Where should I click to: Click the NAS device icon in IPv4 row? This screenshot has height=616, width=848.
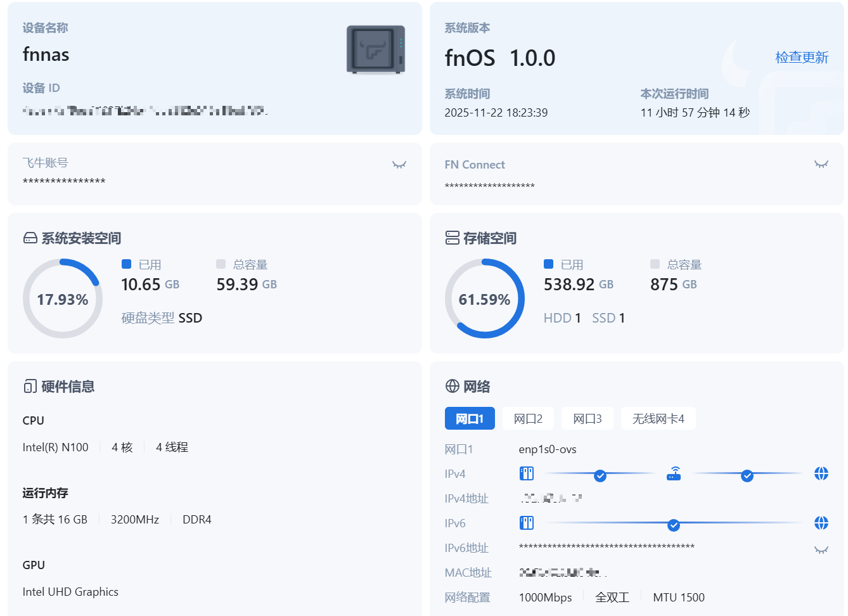(x=527, y=474)
